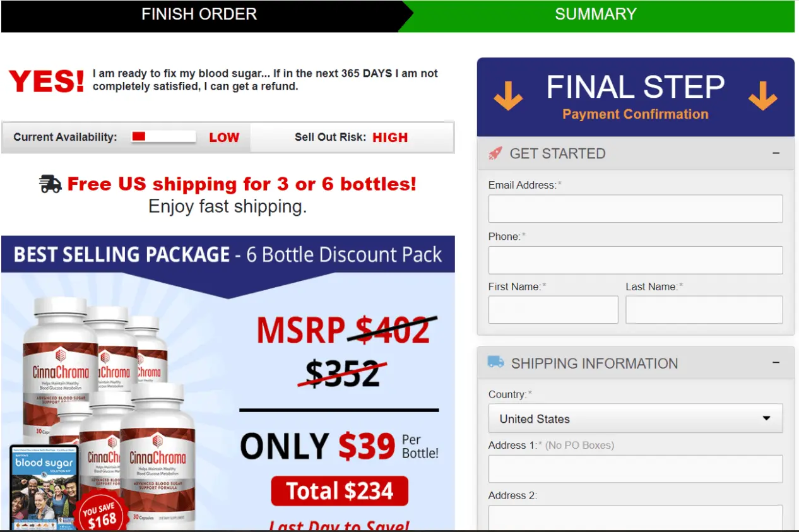
Task: Click the black delivery truck shipping icon
Action: point(50,184)
